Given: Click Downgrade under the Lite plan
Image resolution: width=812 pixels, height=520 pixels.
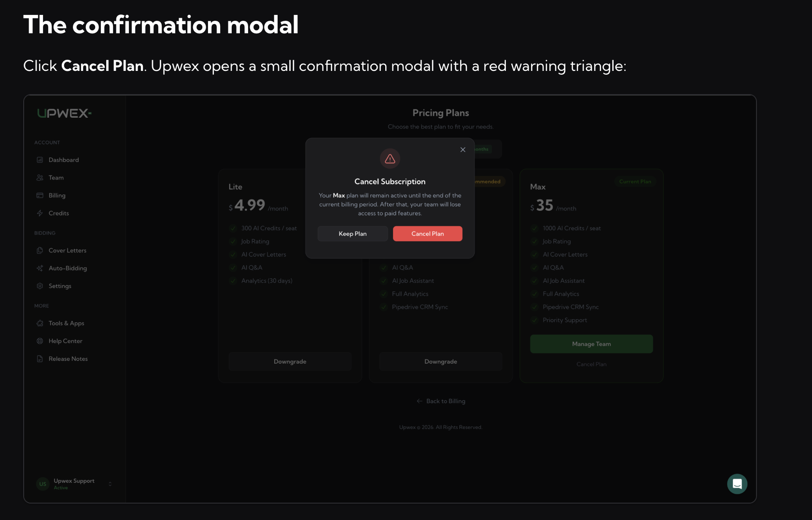Looking at the screenshot, I should pyautogui.click(x=290, y=362).
